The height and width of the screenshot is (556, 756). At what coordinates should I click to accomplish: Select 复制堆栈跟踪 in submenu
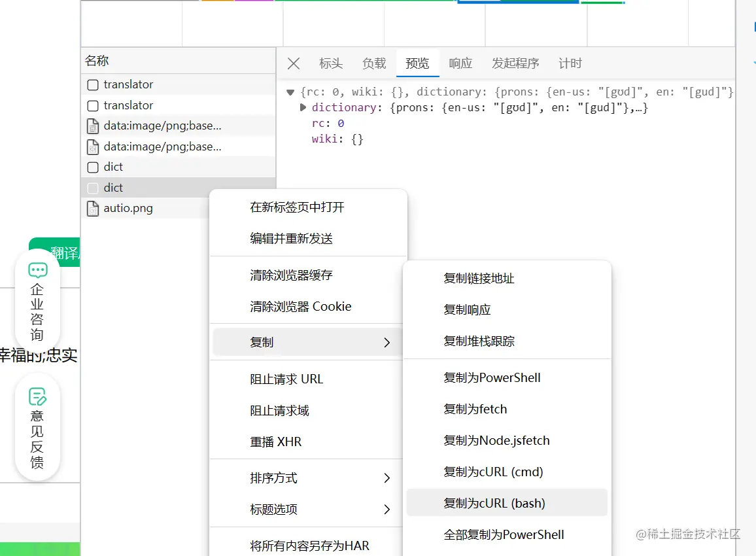pyautogui.click(x=507, y=341)
